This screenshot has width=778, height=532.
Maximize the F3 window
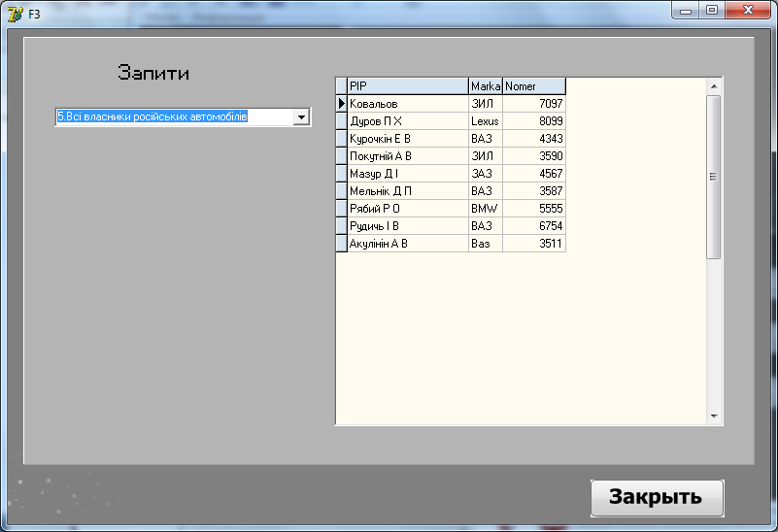pyautogui.click(x=713, y=11)
